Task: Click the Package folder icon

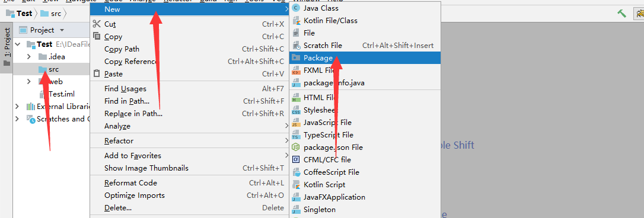Action: (x=296, y=58)
